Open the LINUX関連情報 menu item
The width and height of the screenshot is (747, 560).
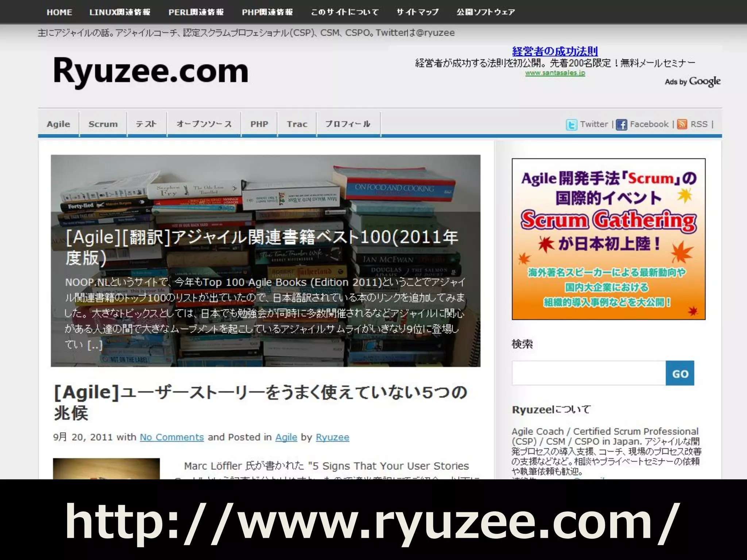point(120,12)
